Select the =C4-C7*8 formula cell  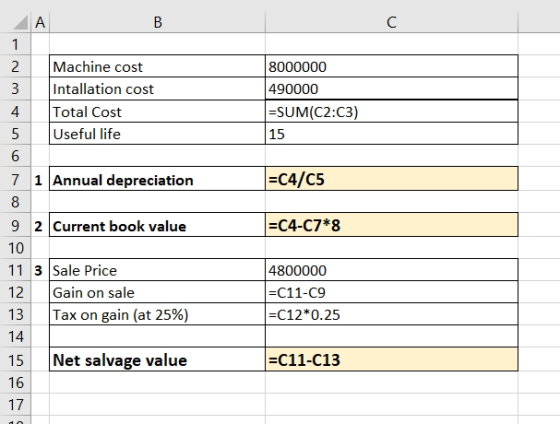391,225
